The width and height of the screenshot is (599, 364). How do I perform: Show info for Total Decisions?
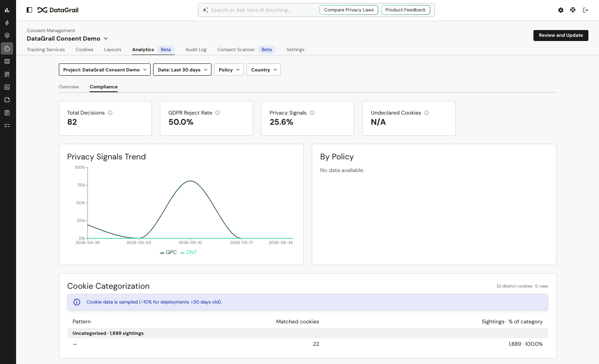110,113
